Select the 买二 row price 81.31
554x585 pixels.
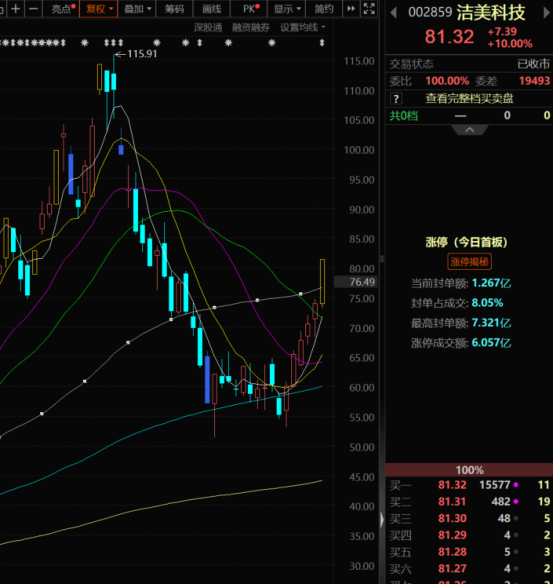tap(452, 502)
